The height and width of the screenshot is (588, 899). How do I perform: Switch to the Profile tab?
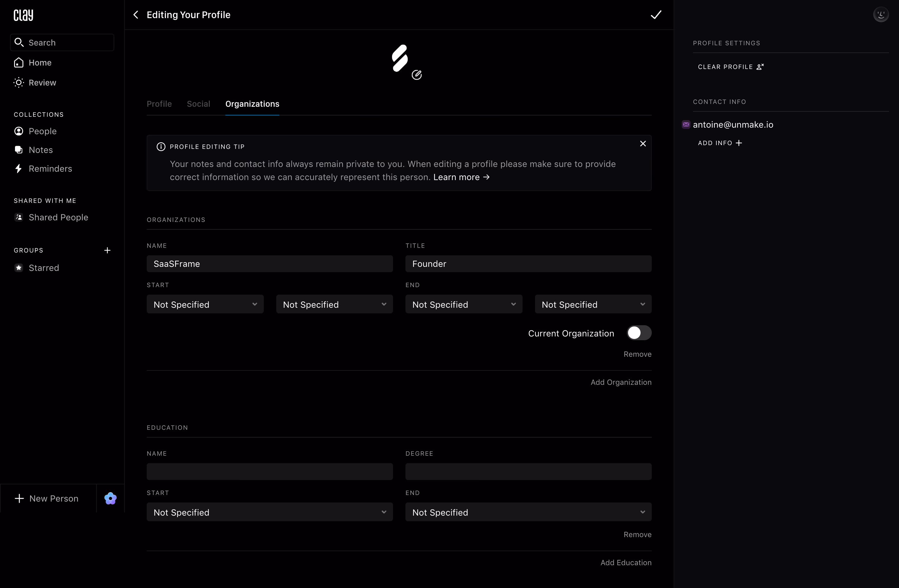coord(159,104)
